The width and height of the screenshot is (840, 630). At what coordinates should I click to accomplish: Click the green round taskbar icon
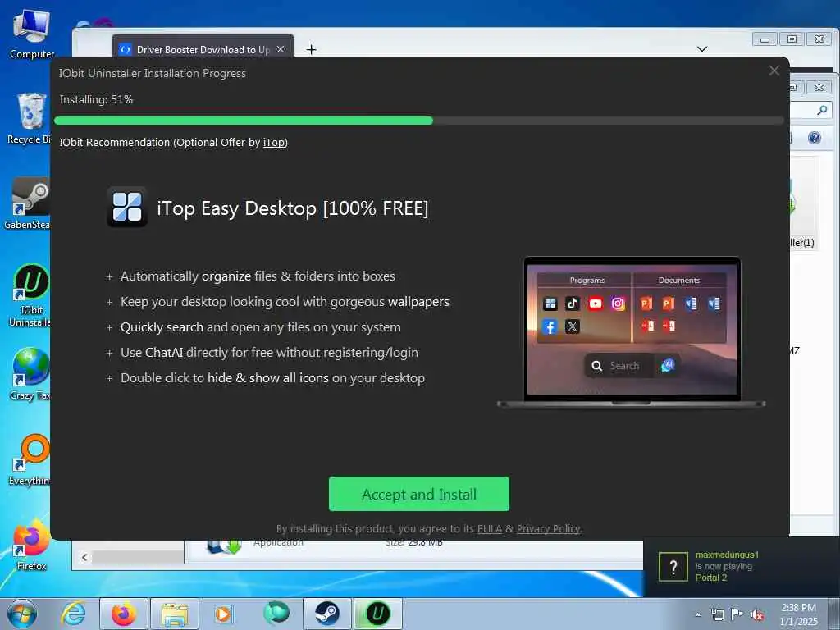click(x=276, y=613)
